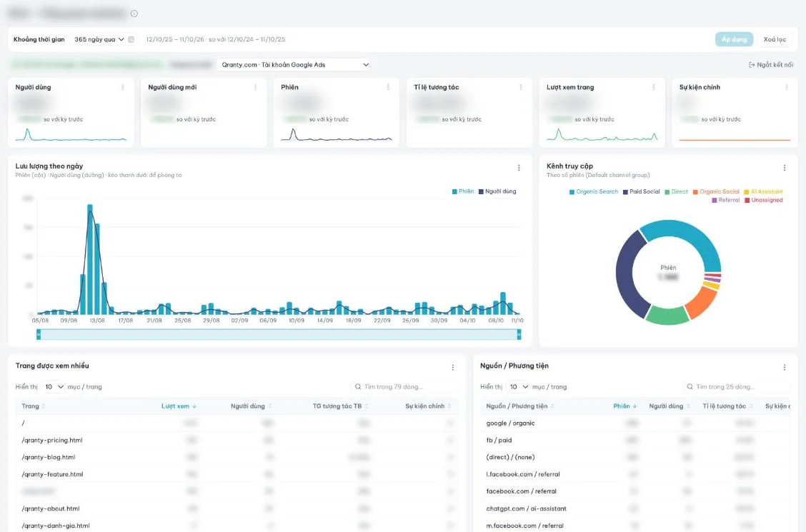Image resolution: width=806 pixels, height=532 pixels.
Task: Toggle the Phiên series in the traffic chart legend
Action: pyautogui.click(x=462, y=191)
